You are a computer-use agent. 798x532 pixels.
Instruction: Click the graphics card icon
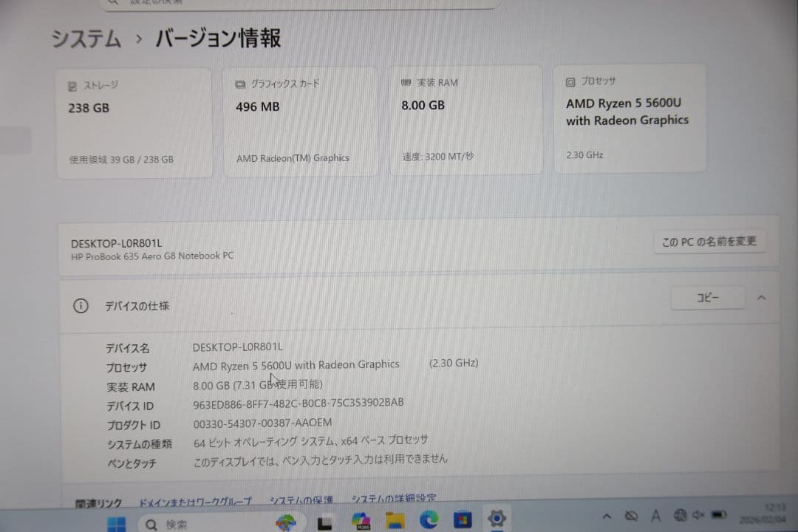click(240, 84)
